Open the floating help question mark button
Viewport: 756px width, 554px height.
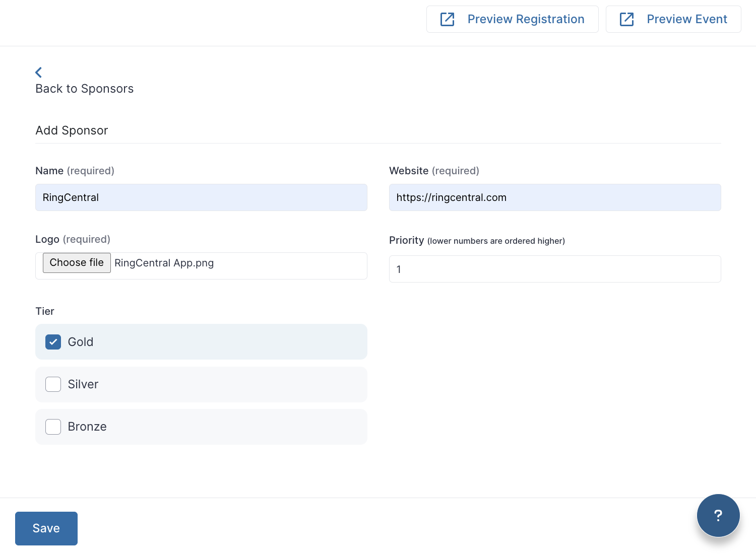(718, 515)
